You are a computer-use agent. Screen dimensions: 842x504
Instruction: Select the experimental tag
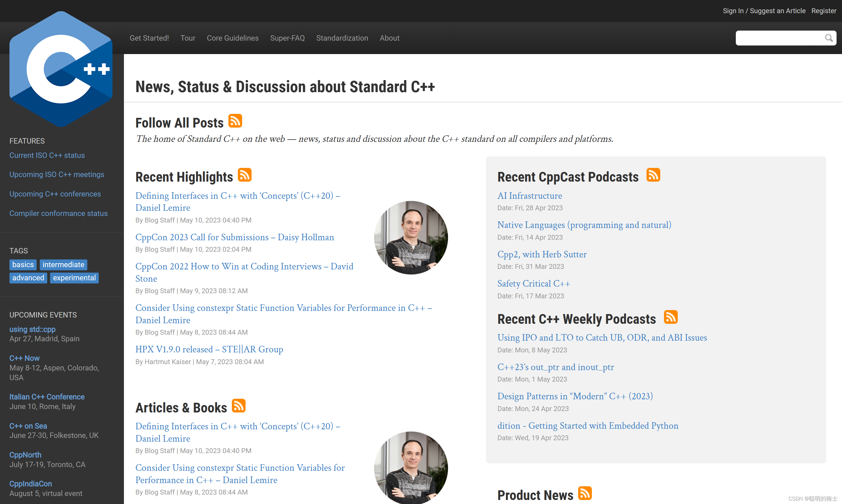(x=74, y=278)
